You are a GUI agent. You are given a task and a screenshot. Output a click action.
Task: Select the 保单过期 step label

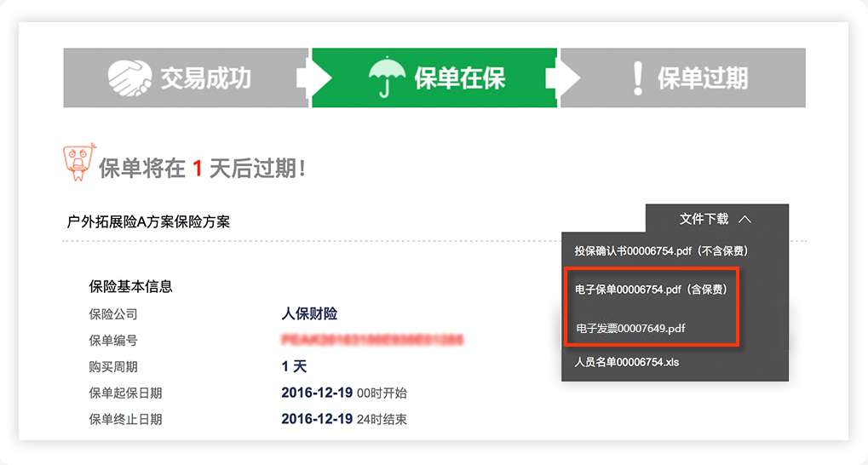[x=702, y=77]
